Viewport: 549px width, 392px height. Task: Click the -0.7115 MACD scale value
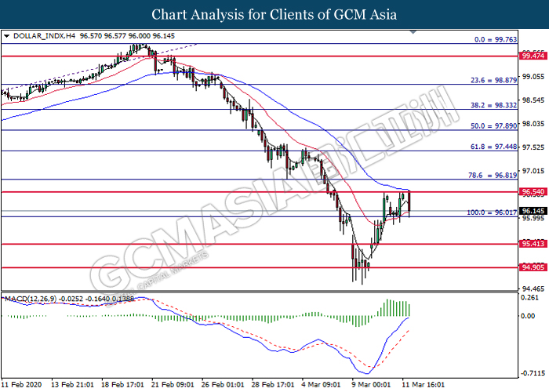pos(533,373)
